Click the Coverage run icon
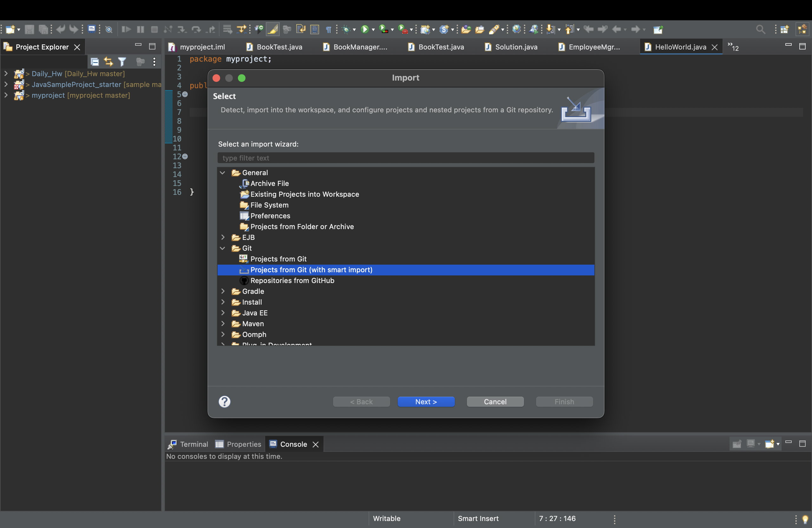This screenshot has height=528, width=812. (x=384, y=30)
